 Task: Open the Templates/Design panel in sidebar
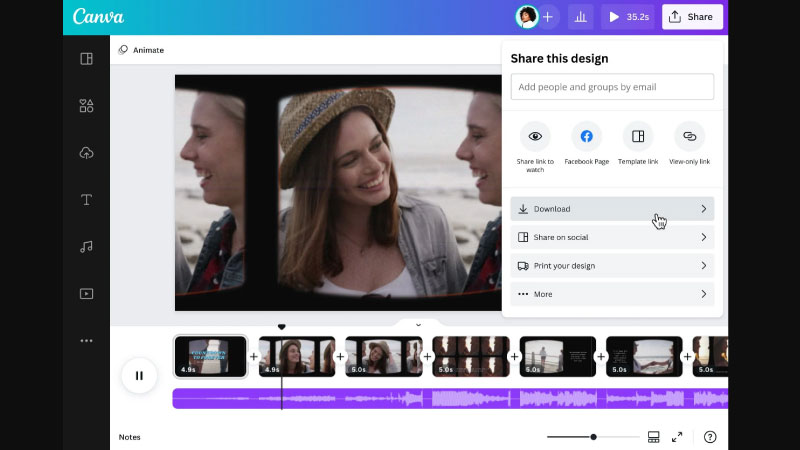(86, 59)
